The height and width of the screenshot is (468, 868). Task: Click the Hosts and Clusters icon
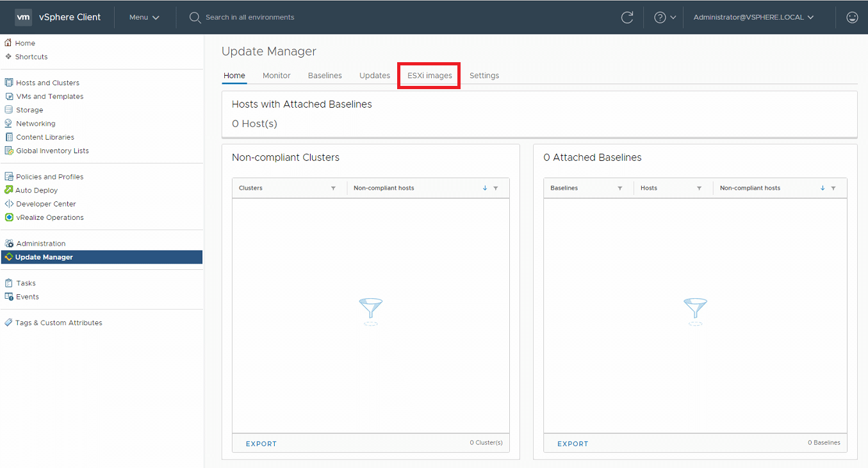click(8, 83)
